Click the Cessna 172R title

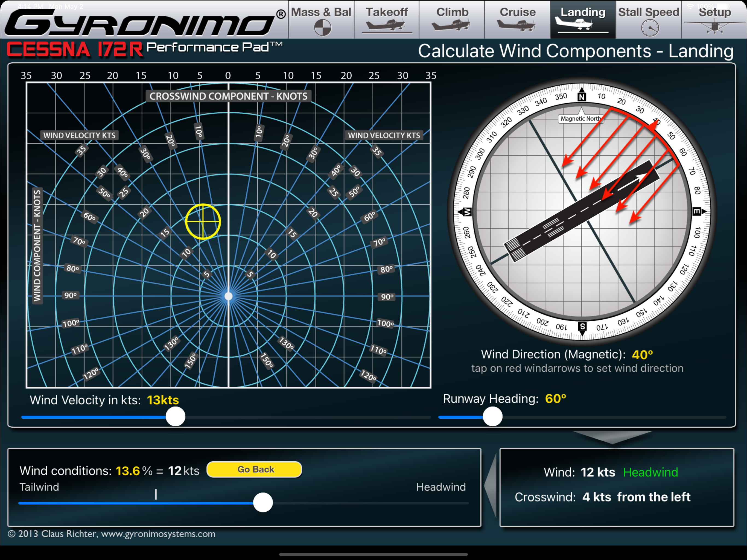75,49
